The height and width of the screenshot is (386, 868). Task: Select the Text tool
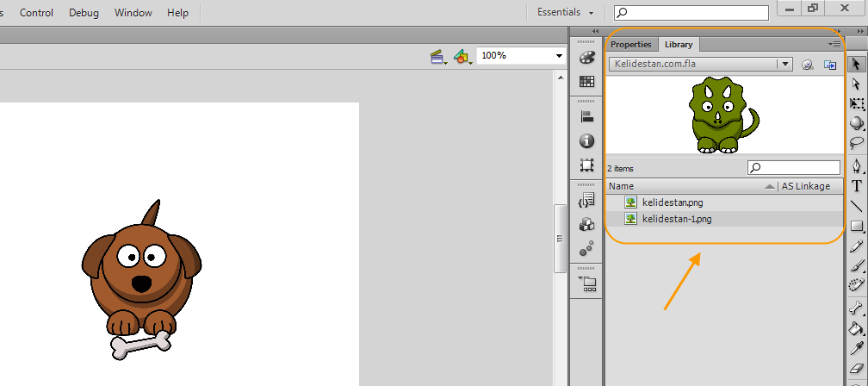[x=856, y=186]
